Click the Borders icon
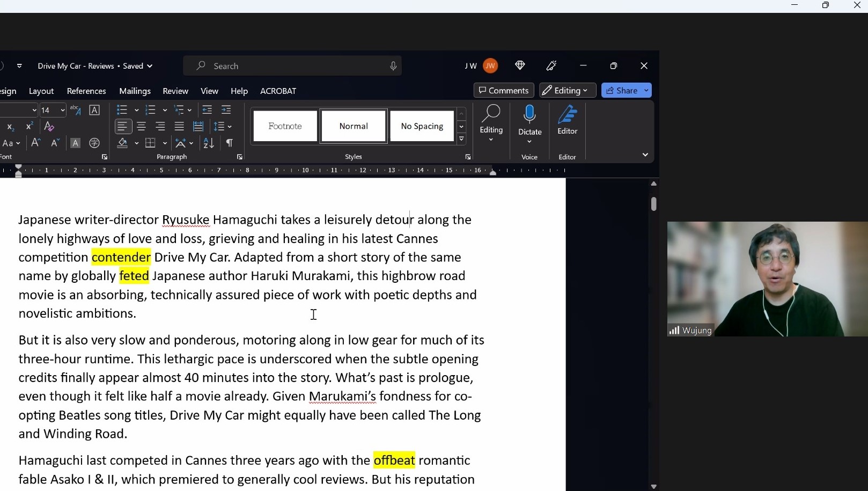Image resolution: width=868 pixels, height=491 pixels. [151, 143]
